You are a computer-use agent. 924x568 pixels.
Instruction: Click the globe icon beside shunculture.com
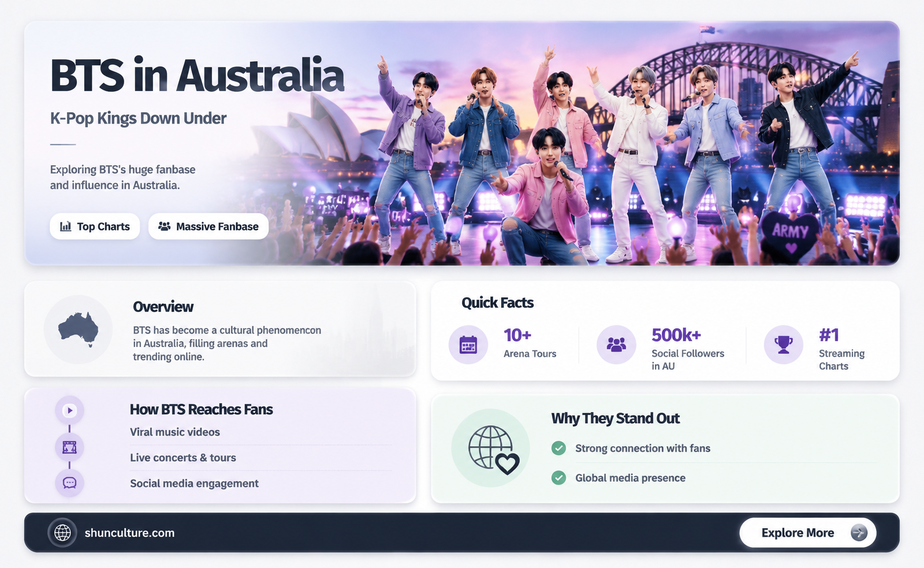tap(62, 533)
